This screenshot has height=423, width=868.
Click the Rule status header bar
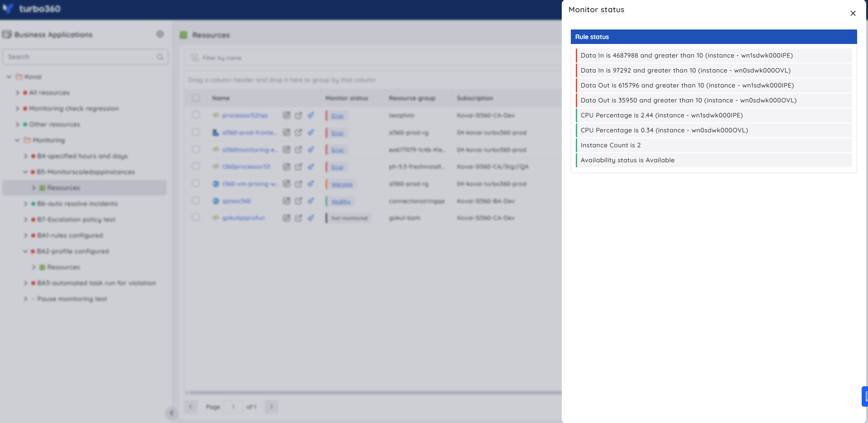pos(714,37)
